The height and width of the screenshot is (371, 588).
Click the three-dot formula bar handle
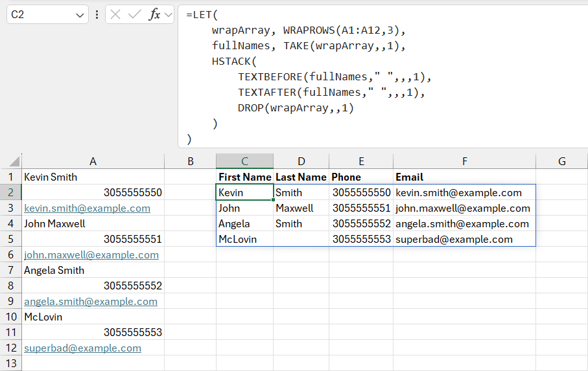(97, 15)
